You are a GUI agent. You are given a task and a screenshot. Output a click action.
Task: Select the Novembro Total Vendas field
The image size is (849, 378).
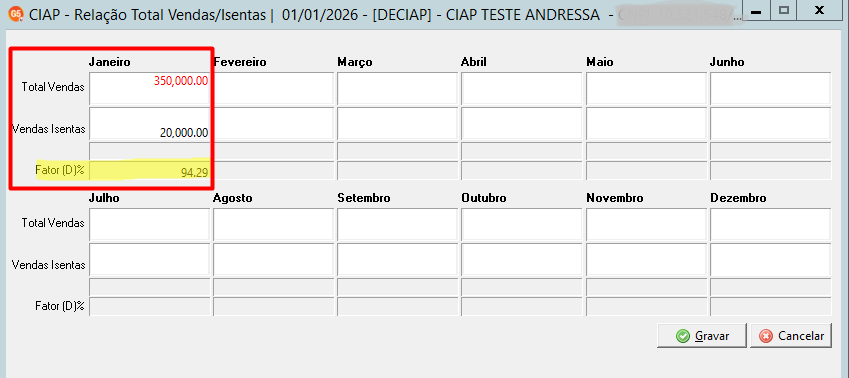pos(646,224)
